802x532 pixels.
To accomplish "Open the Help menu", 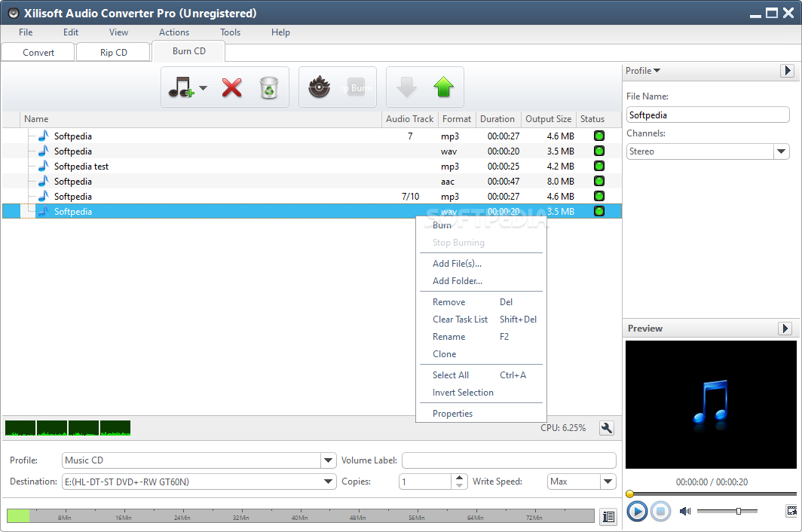I will tap(280, 32).
